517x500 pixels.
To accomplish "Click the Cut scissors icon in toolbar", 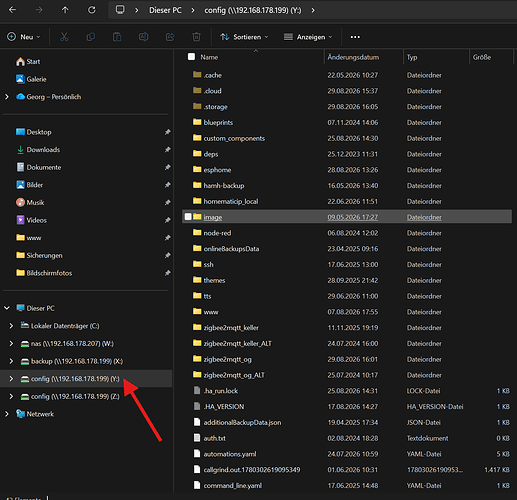I will tap(64, 37).
